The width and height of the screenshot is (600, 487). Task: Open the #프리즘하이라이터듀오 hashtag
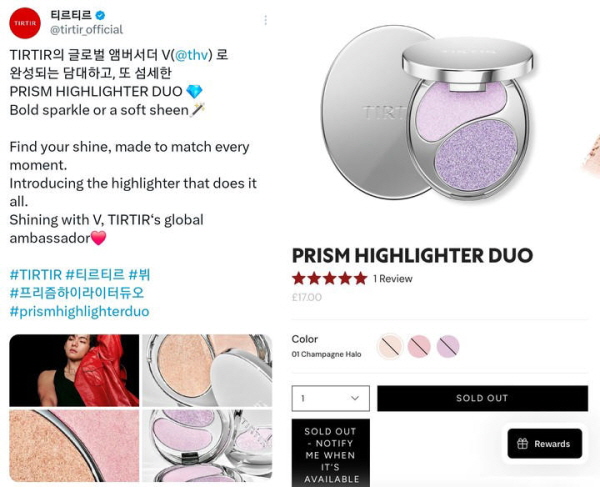[x=77, y=293]
